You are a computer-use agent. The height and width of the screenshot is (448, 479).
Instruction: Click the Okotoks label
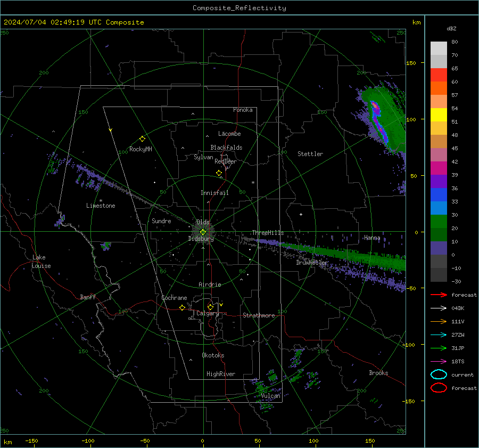tap(213, 355)
